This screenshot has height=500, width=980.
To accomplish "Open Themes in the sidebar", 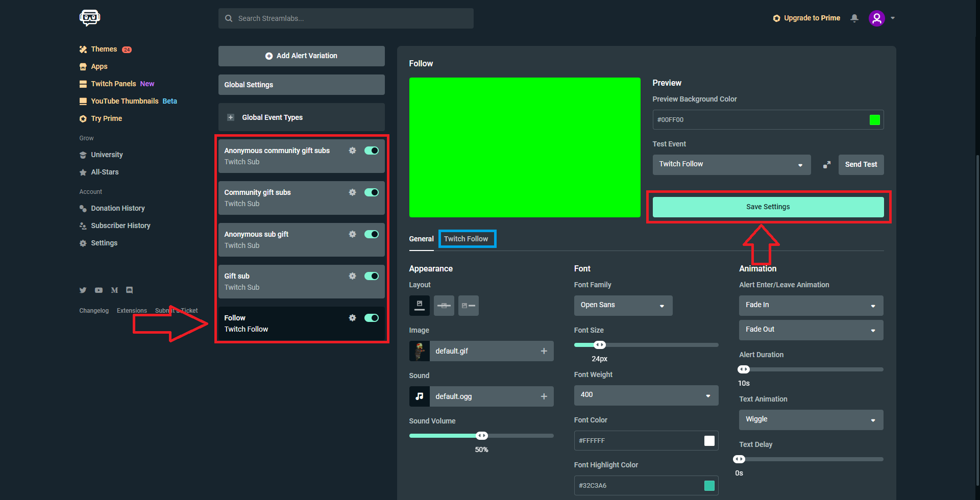I will (104, 49).
